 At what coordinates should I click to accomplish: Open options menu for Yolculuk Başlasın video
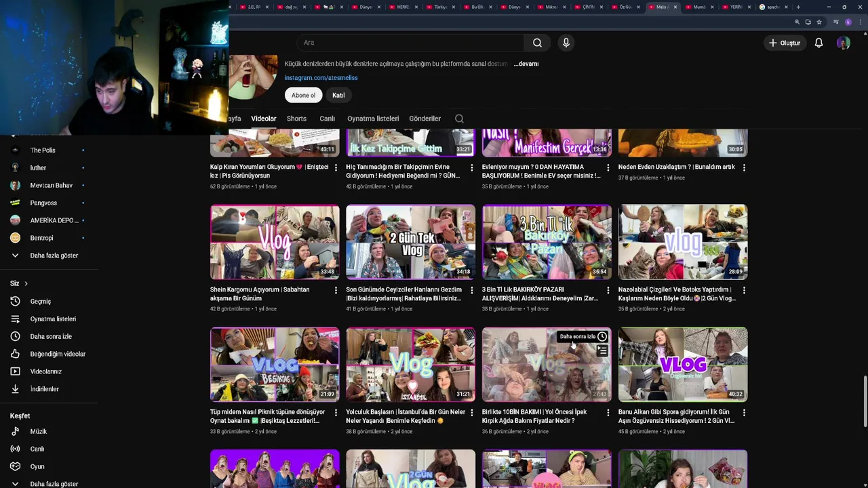point(472,413)
